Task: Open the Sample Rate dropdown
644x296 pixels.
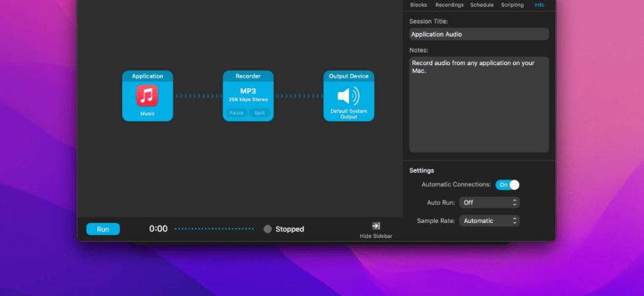Action: coord(489,221)
